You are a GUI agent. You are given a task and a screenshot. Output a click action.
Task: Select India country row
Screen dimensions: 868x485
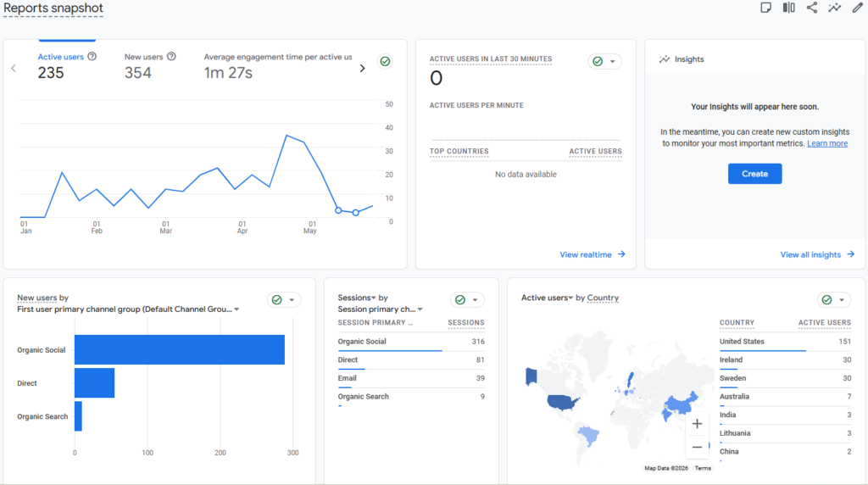785,415
